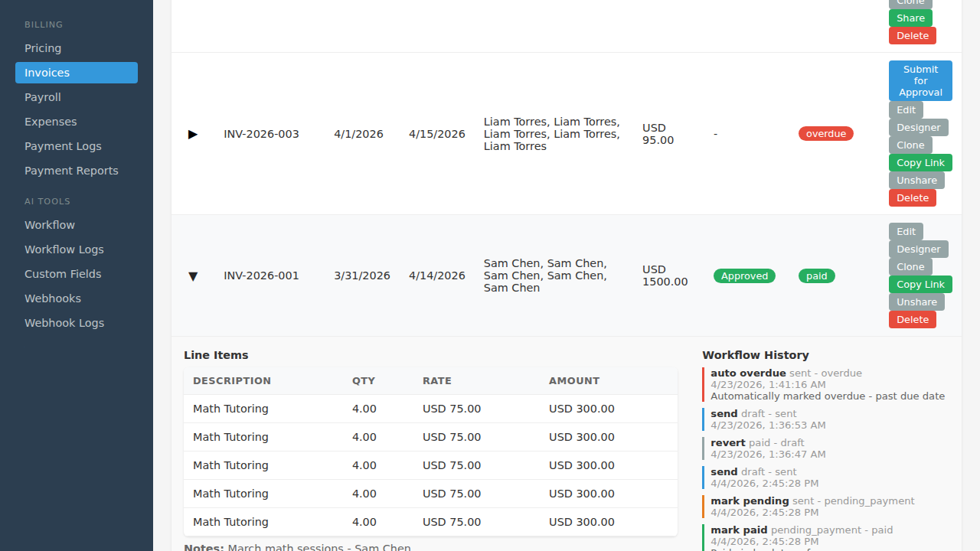
Task: Unshare invoice INV-2026-003
Action: 916,181
